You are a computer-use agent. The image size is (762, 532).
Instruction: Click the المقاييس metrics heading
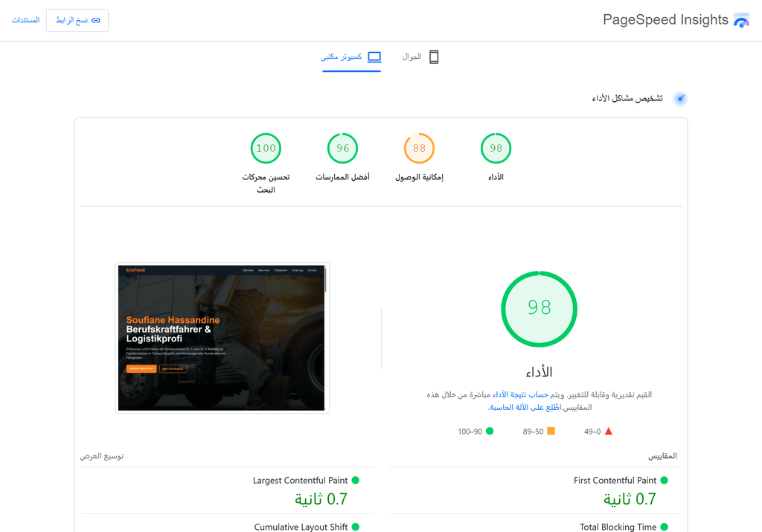click(662, 455)
